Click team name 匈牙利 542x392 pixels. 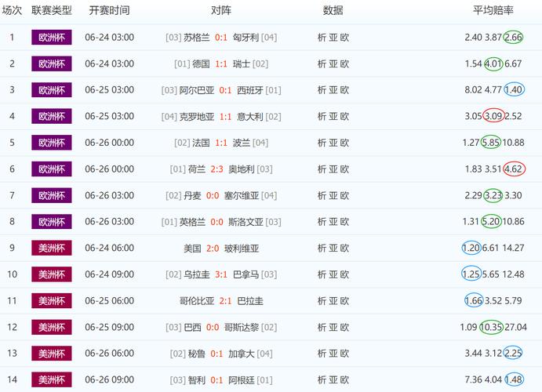246,38
